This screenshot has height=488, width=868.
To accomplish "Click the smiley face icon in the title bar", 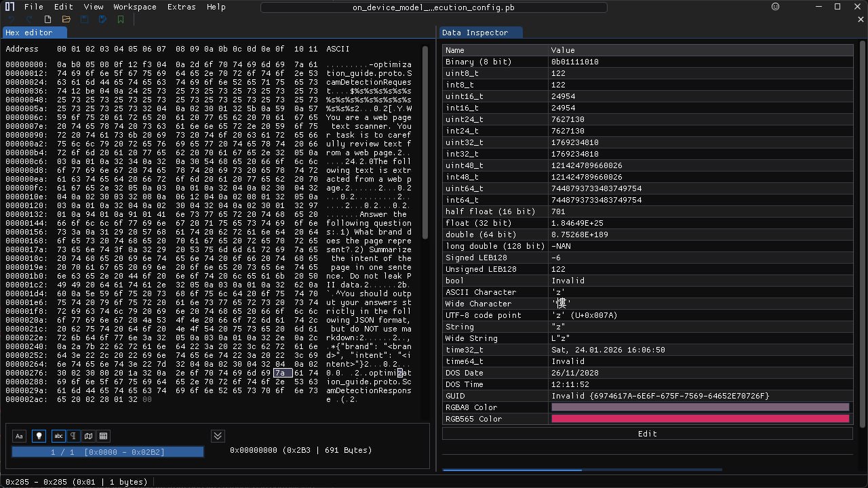I will coord(775,7).
